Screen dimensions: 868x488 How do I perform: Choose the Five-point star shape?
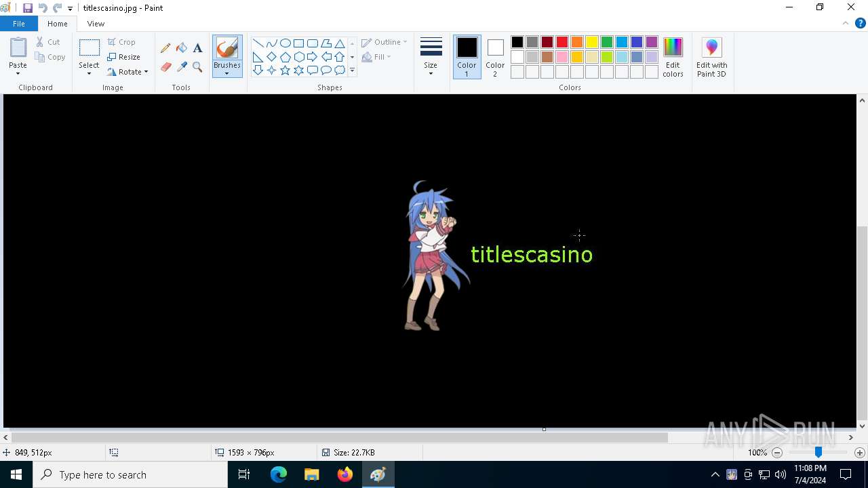click(x=285, y=70)
